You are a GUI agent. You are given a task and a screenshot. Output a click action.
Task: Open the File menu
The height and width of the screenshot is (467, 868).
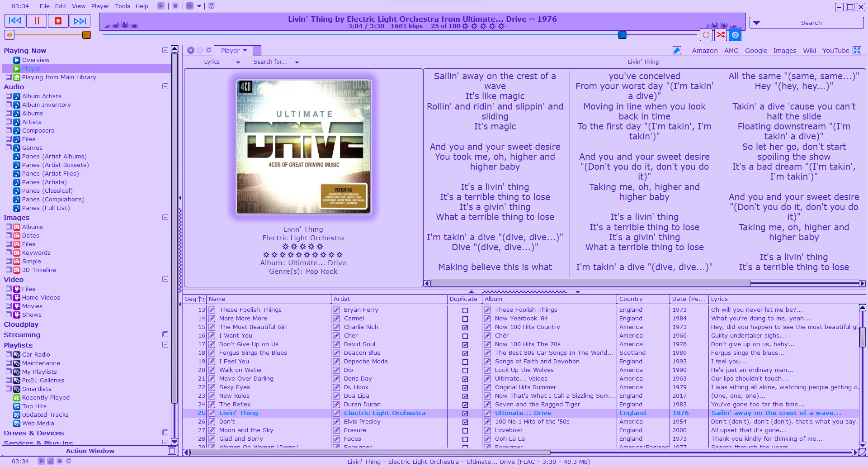click(x=44, y=6)
